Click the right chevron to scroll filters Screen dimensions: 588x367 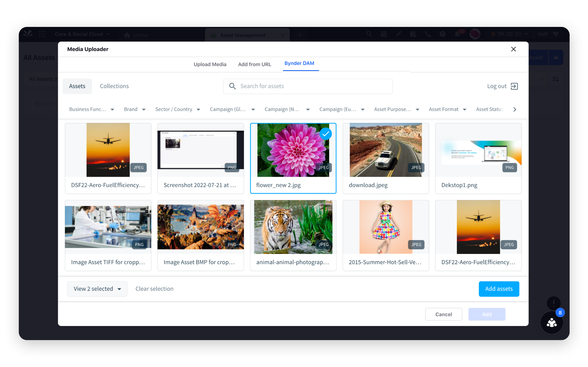tap(515, 109)
